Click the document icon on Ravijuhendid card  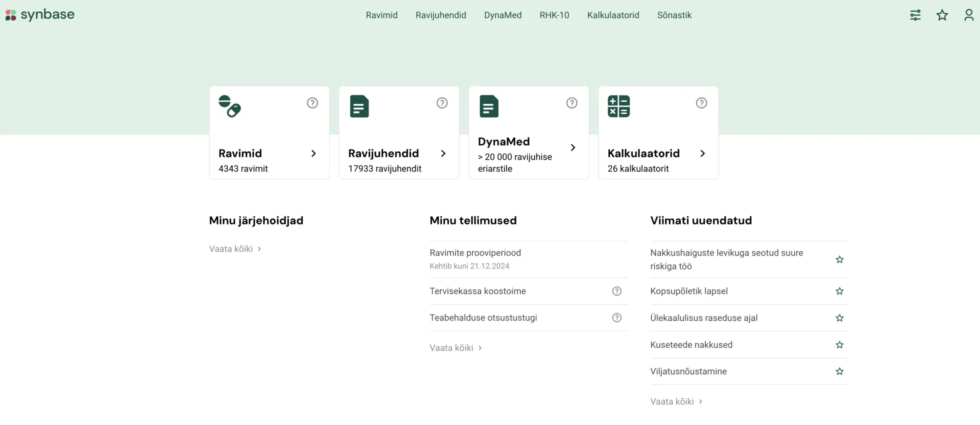click(359, 106)
